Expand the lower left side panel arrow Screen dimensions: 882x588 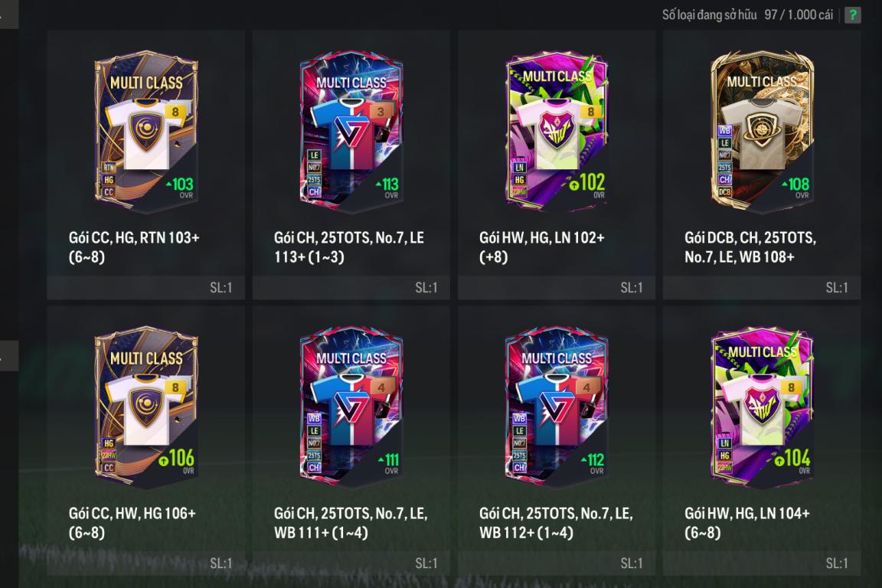pyautogui.click(x=8, y=355)
